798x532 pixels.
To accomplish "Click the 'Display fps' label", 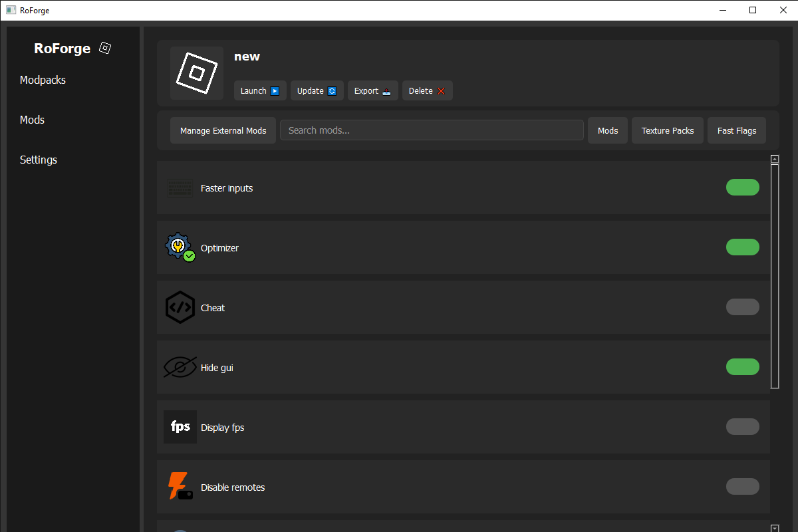I will pyautogui.click(x=222, y=428).
